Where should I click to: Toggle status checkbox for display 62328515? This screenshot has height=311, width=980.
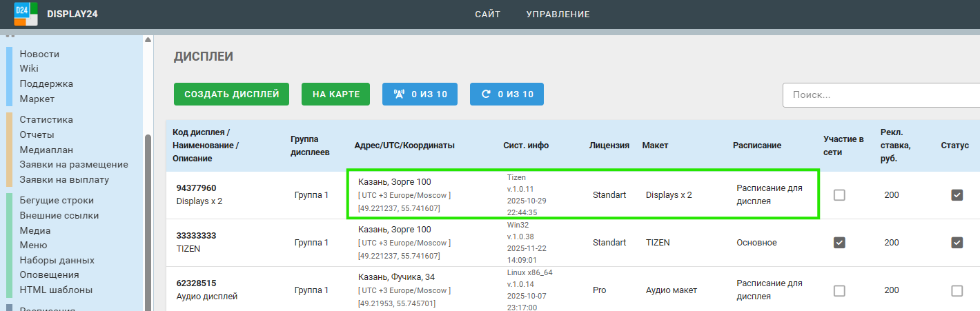957,291
